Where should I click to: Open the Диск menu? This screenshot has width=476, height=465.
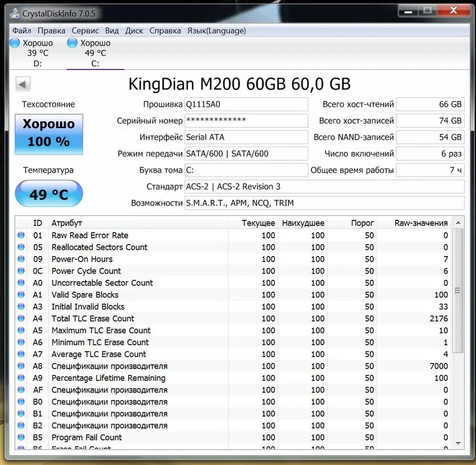tap(134, 30)
